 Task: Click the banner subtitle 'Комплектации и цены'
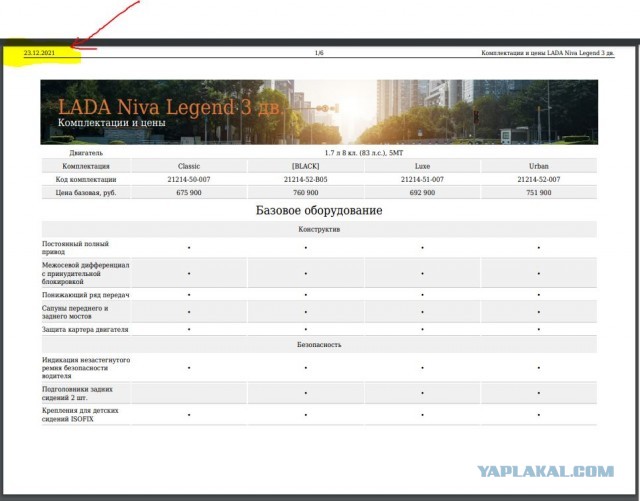click(x=112, y=122)
